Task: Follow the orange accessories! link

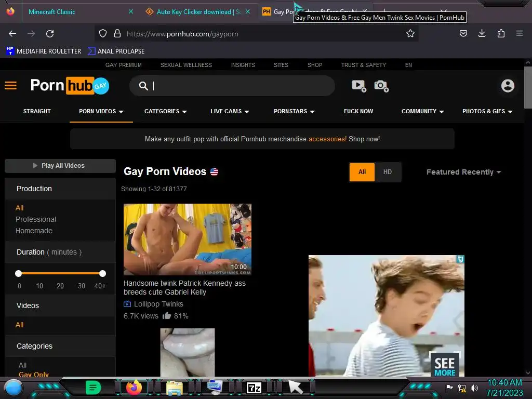Action: (327, 139)
